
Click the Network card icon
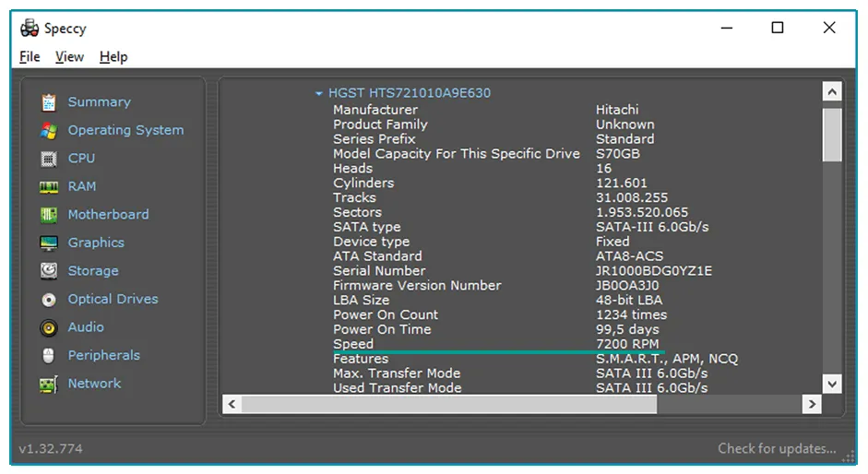[49, 385]
